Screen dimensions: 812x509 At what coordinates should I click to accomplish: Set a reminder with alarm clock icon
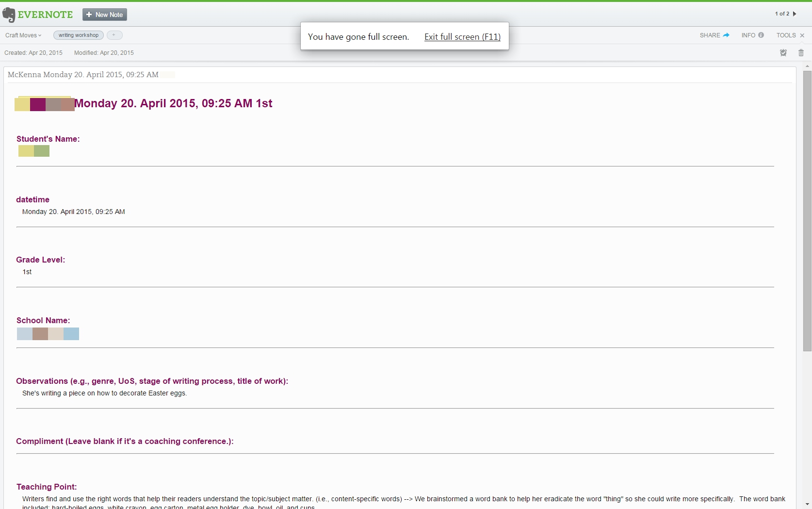click(x=783, y=53)
